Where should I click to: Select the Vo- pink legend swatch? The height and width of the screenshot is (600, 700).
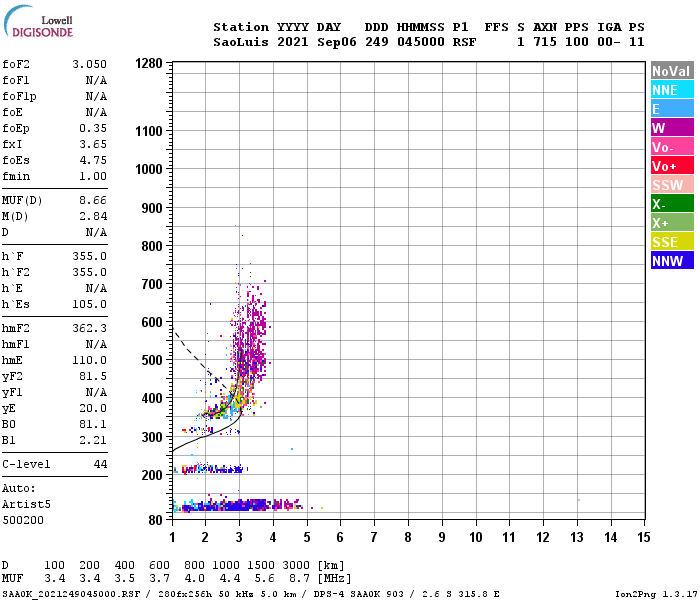point(672,147)
